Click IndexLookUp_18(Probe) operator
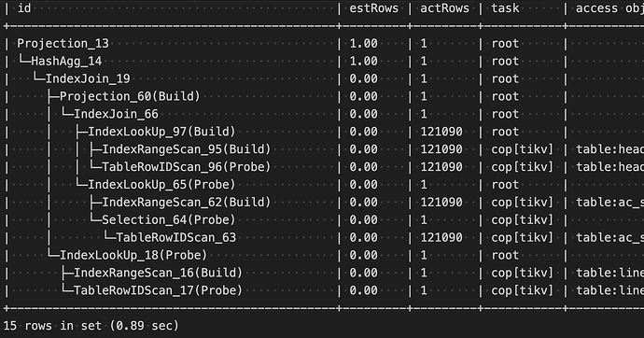644x338 pixels. [x=133, y=256]
